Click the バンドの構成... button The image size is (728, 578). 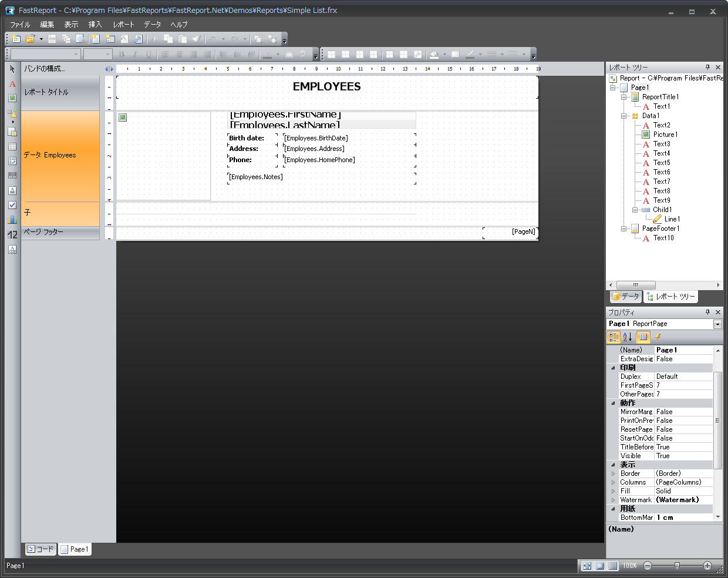pyautogui.click(x=45, y=69)
